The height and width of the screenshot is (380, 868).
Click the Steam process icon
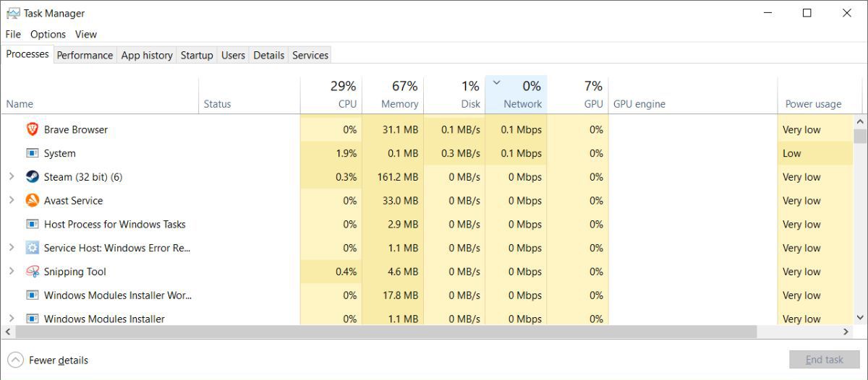click(x=33, y=177)
